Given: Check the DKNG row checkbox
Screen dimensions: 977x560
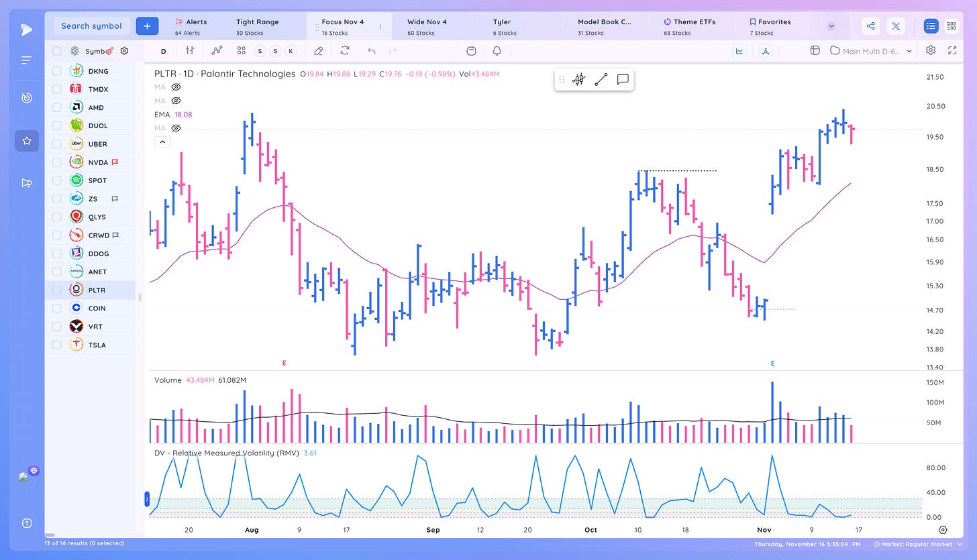Looking at the screenshot, I should [57, 71].
